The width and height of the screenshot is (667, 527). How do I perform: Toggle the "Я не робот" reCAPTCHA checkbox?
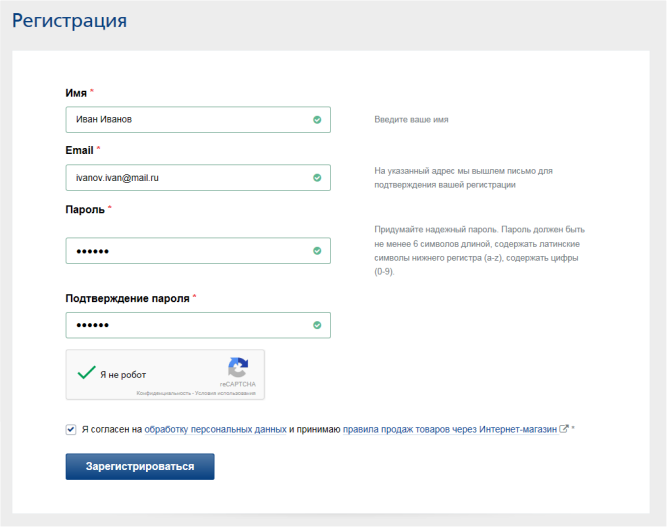pyautogui.click(x=88, y=373)
